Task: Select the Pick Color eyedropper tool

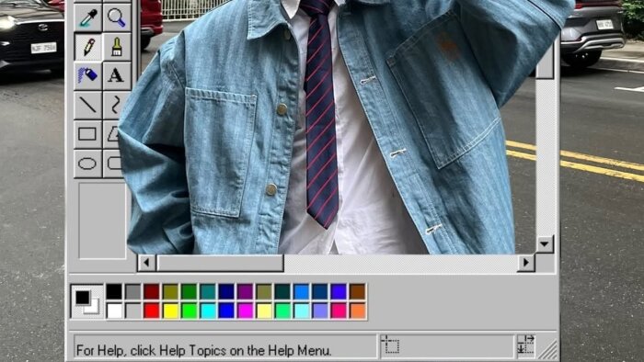Action: 88,18
